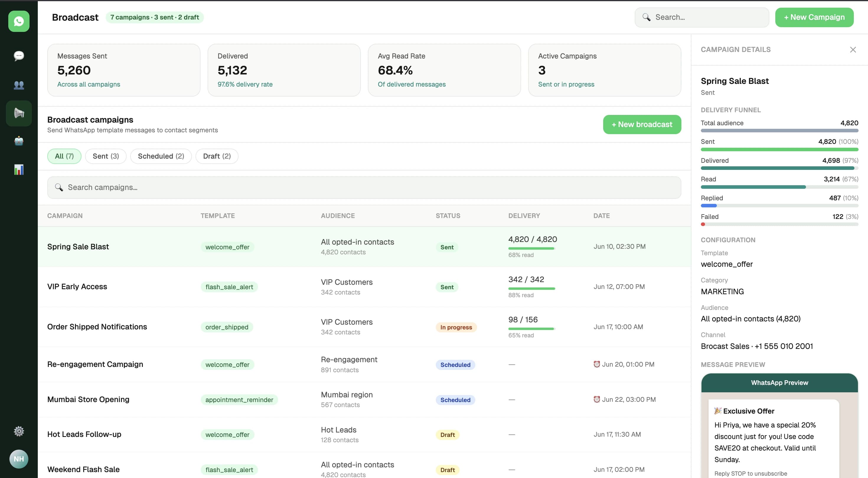
Task: Click the TEMPLATE column header
Action: pyautogui.click(x=218, y=216)
